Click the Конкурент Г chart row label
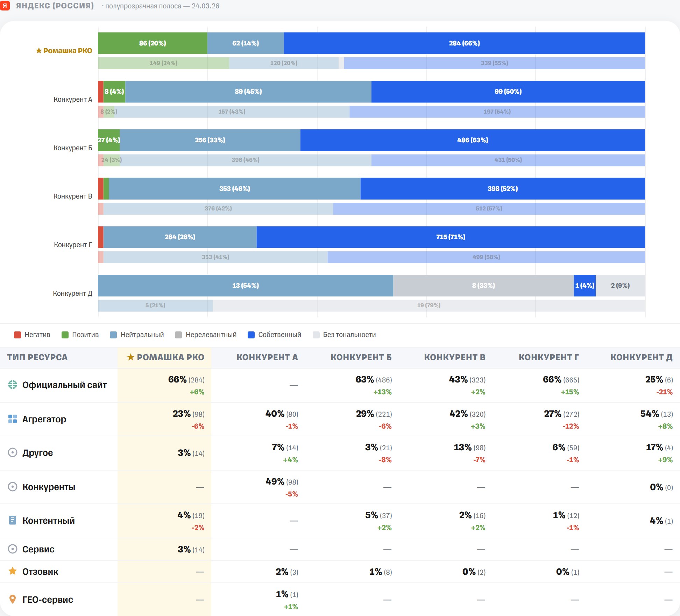Screen dimensions: 680x616 tap(73, 245)
